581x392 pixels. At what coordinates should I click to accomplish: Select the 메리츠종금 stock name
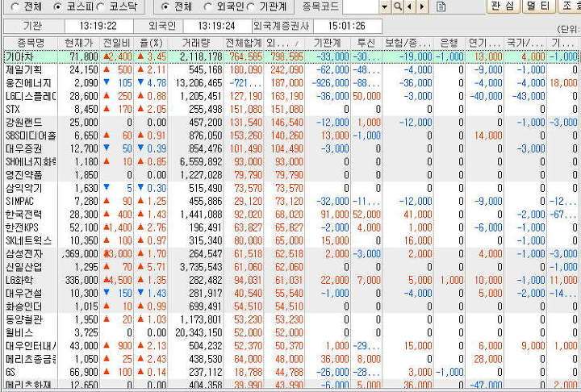point(31,359)
